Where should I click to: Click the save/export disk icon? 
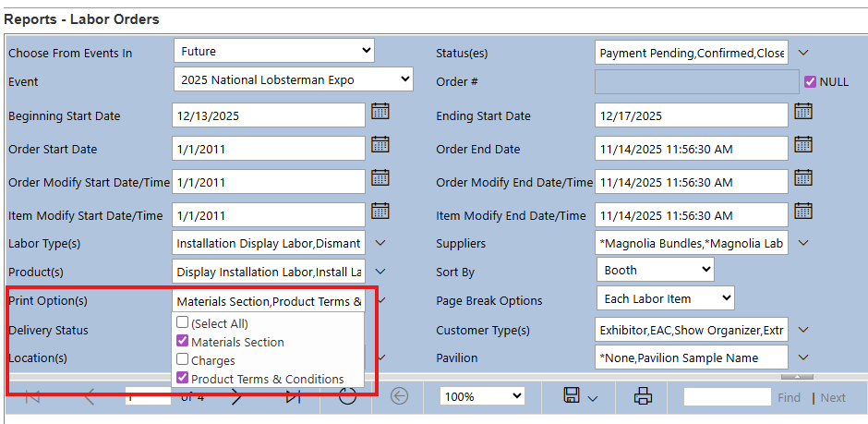[573, 396]
